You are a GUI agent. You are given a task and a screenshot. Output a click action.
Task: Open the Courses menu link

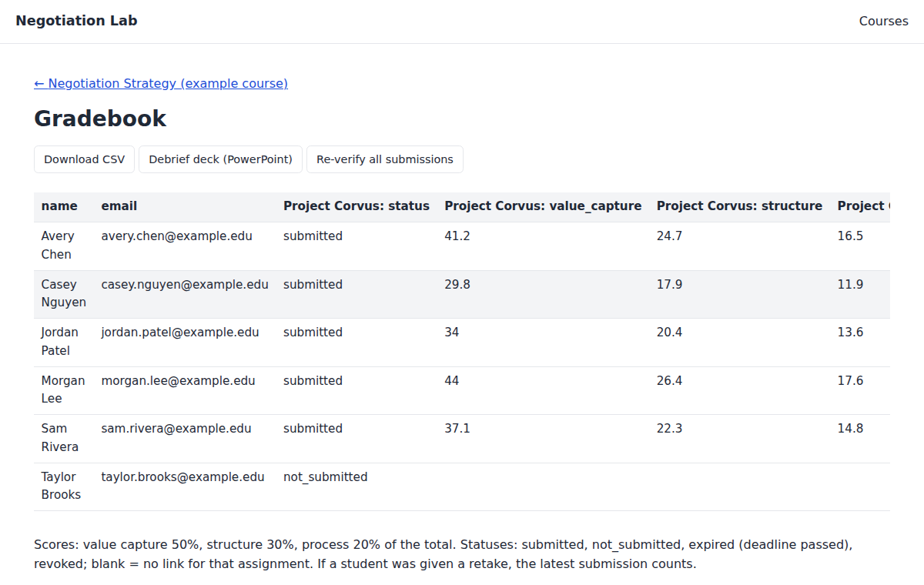point(883,22)
